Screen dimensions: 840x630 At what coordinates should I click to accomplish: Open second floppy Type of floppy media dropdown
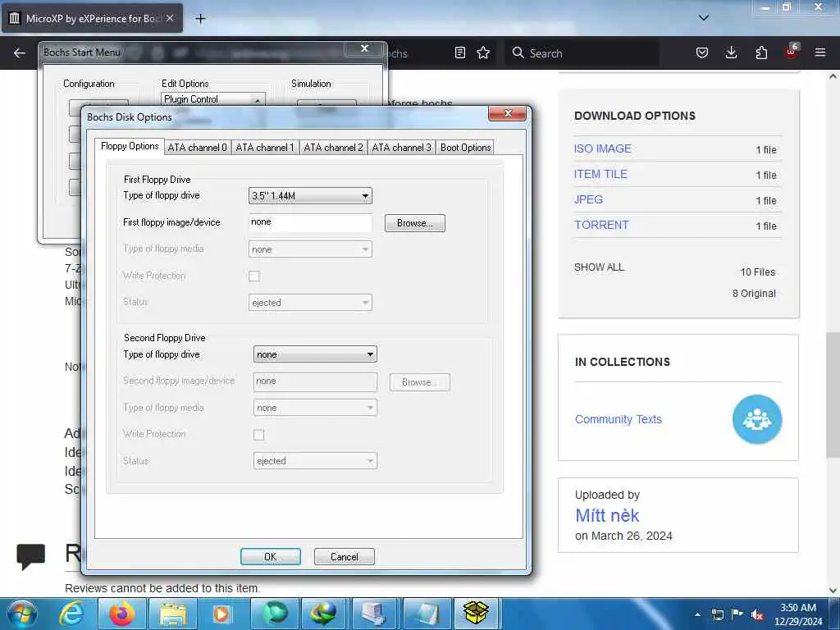point(315,408)
